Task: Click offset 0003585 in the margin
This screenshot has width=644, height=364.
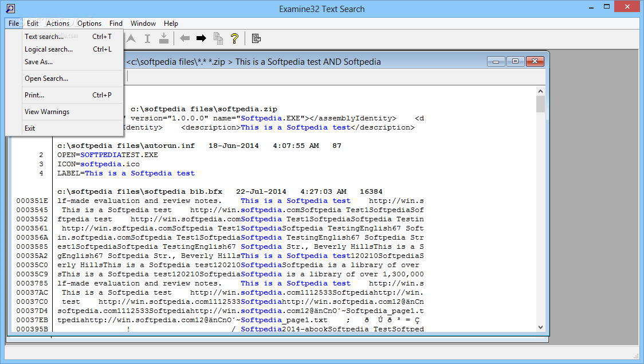Action: (32, 247)
